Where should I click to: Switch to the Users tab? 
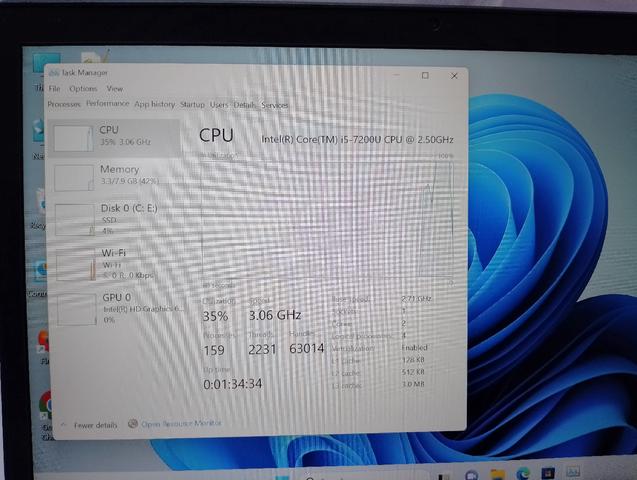219,105
